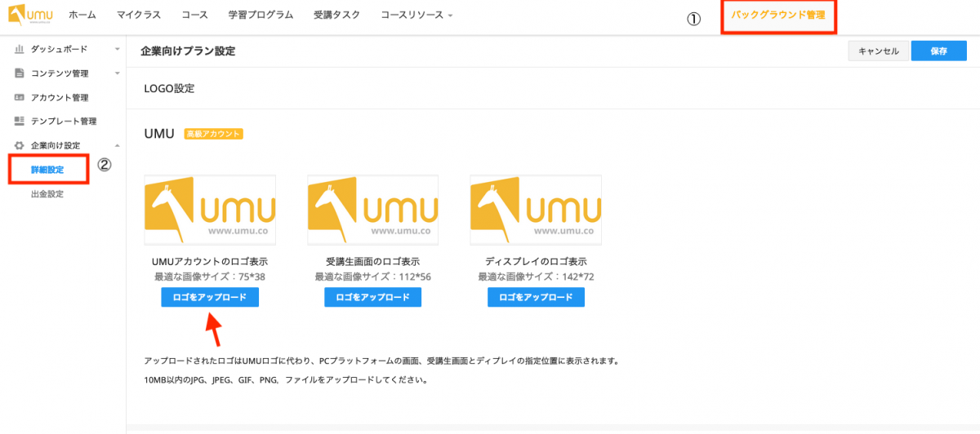The height and width of the screenshot is (434, 980).
Task: Click the コンテンツ管理 document icon
Action: pyautogui.click(x=19, y=73)
